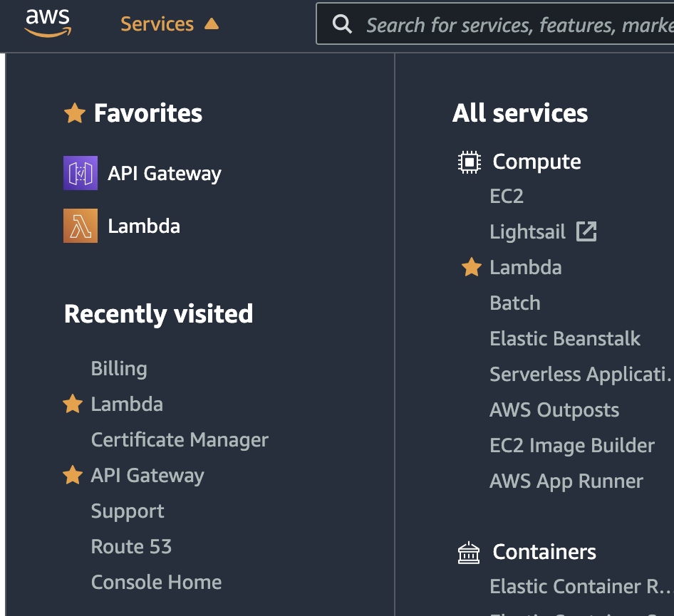Image resolution: width=674 pixels, height=616 pixels.
Task: Open Elastic Beanstalk service
Action: [565, 339]
